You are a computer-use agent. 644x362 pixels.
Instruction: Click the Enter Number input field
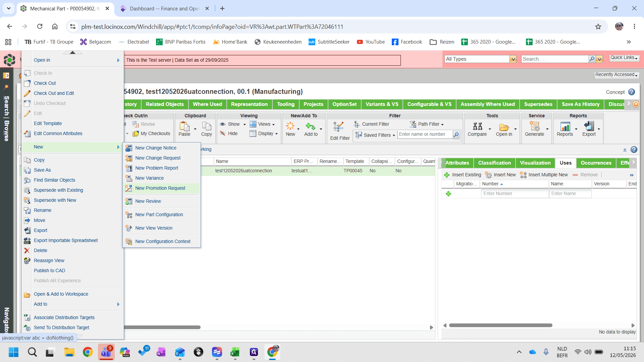click(515, 193)
